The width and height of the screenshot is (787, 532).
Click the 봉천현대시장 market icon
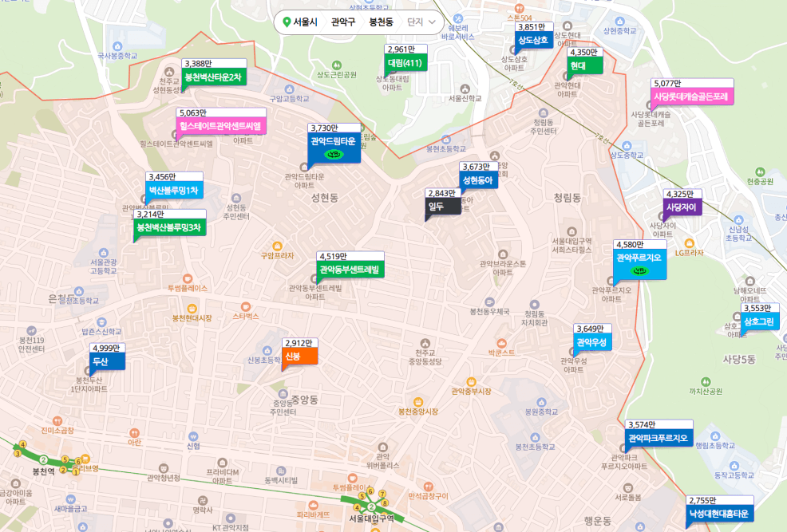point(192,309)
